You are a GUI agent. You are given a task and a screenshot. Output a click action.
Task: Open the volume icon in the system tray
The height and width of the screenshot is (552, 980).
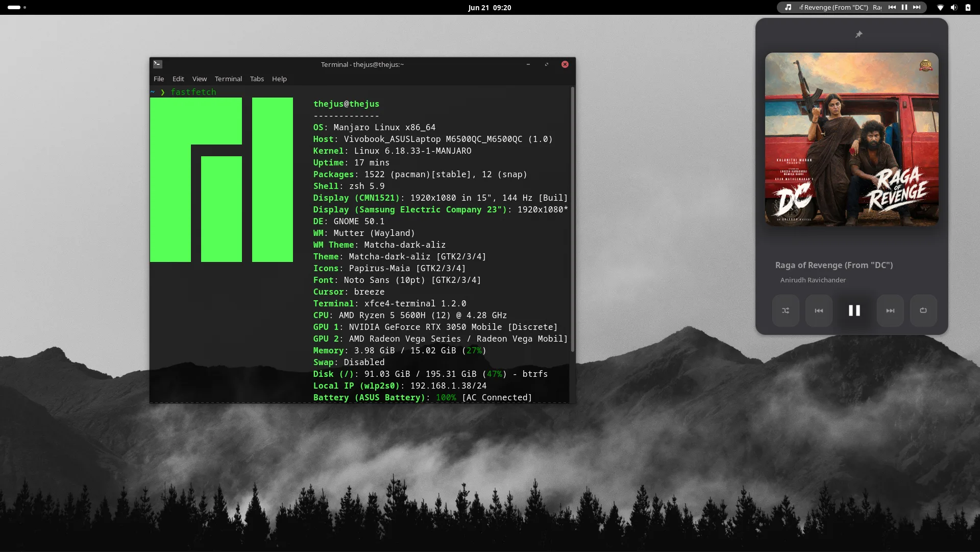954,7
